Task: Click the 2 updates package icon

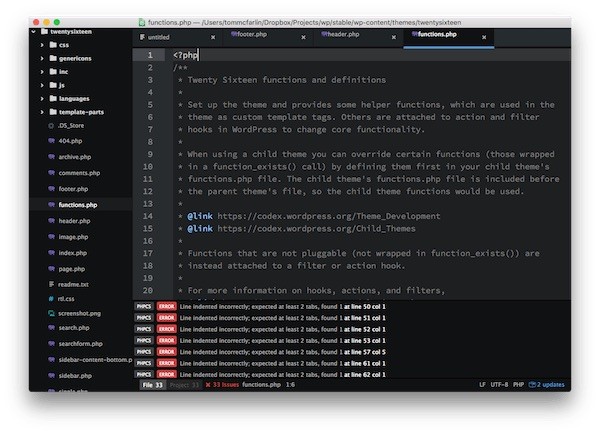Action: pyautogui.click(x=532, y=384)
